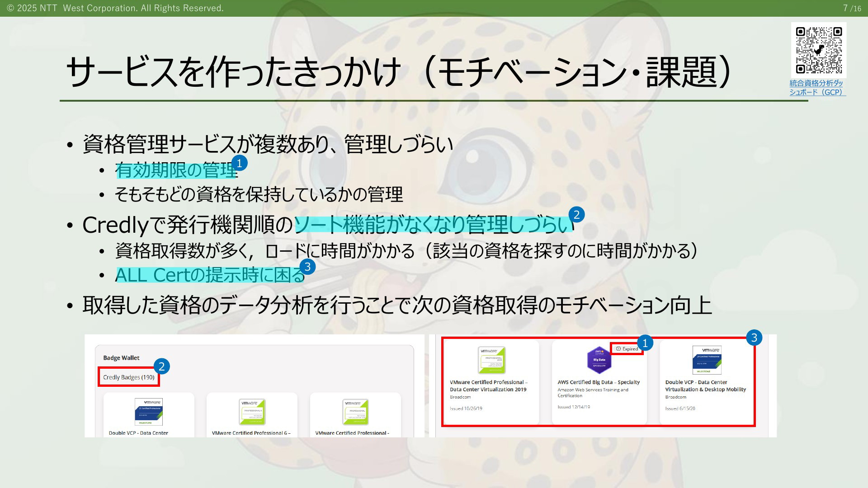The image size is (868, 488).
Task: Click the bullet そもそもどの資格を保持しているかの管理
Action: coord(259,194)
